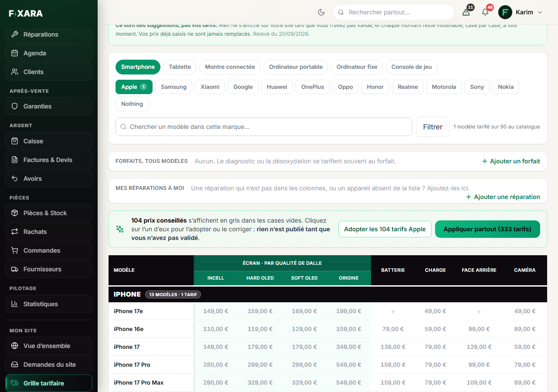Choose the Realme brand
Screen dimensions: 558x392
point(408,87)
